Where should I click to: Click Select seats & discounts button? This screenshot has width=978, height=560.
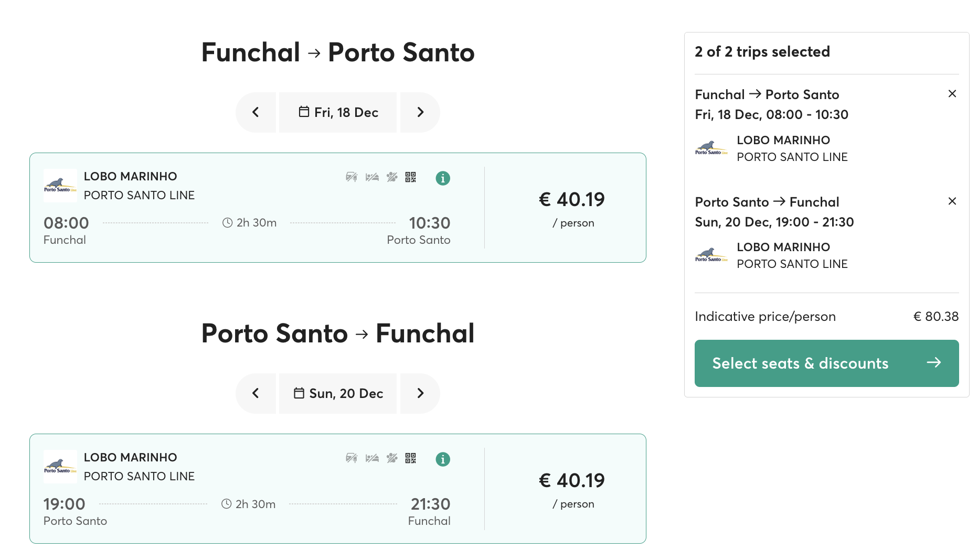(826, 363)
